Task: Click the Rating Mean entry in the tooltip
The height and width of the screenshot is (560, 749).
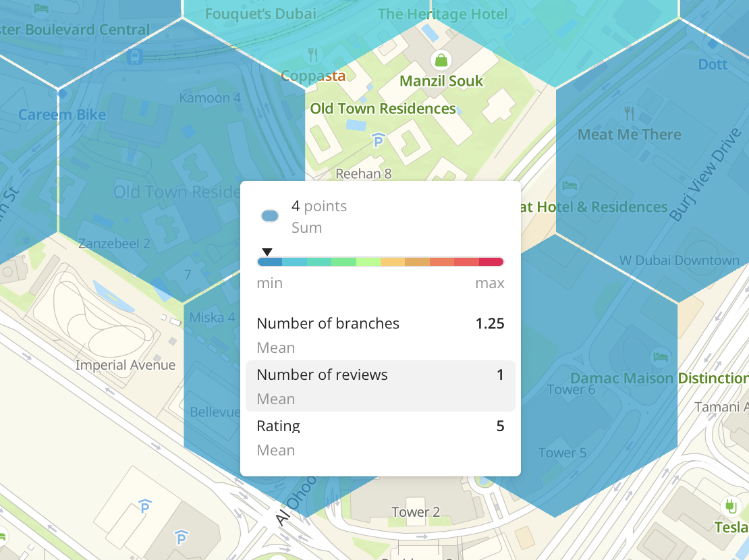Action: click(x=381, y=437)
